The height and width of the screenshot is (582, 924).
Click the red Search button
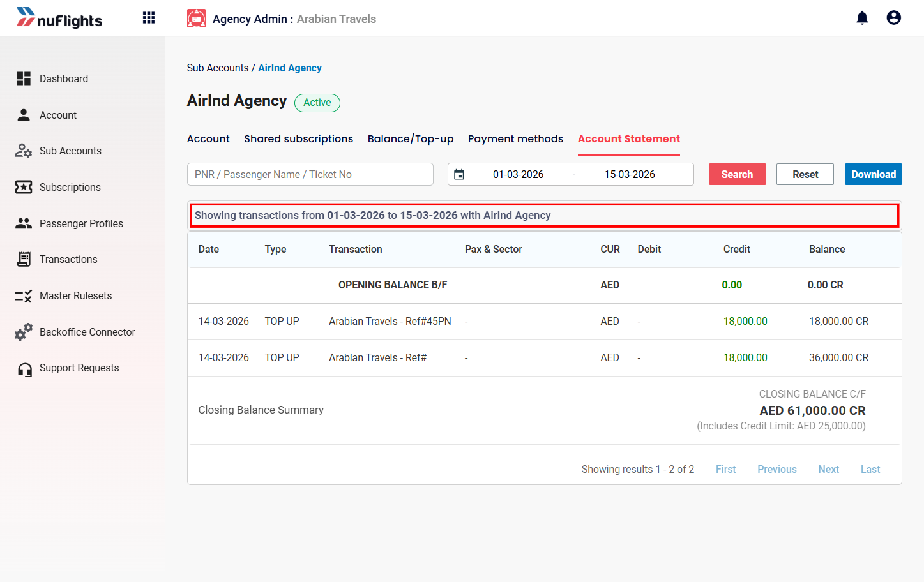pos(737,174)
